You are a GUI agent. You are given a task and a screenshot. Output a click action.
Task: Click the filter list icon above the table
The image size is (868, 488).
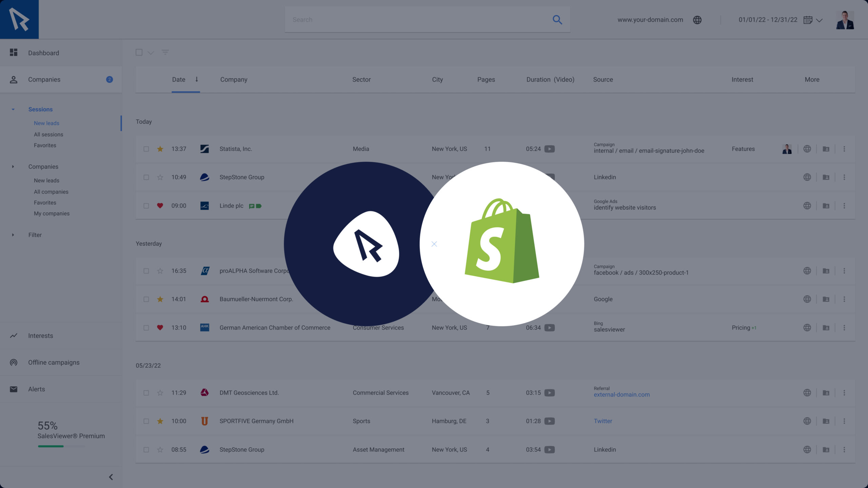click(x=165, y=52)
